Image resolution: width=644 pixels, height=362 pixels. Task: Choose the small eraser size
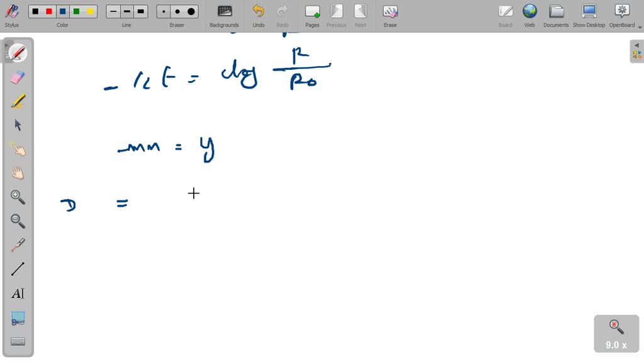[x=164, y=11]
